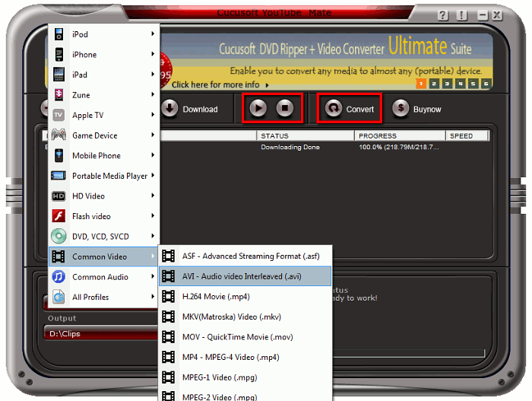
Task: Click the Download arrow icon
Action: 169,108
